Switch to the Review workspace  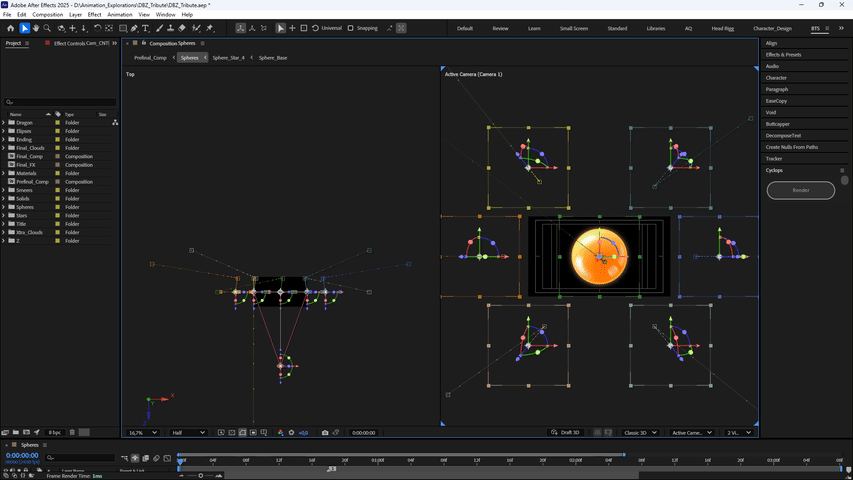[x=500, y=28]
